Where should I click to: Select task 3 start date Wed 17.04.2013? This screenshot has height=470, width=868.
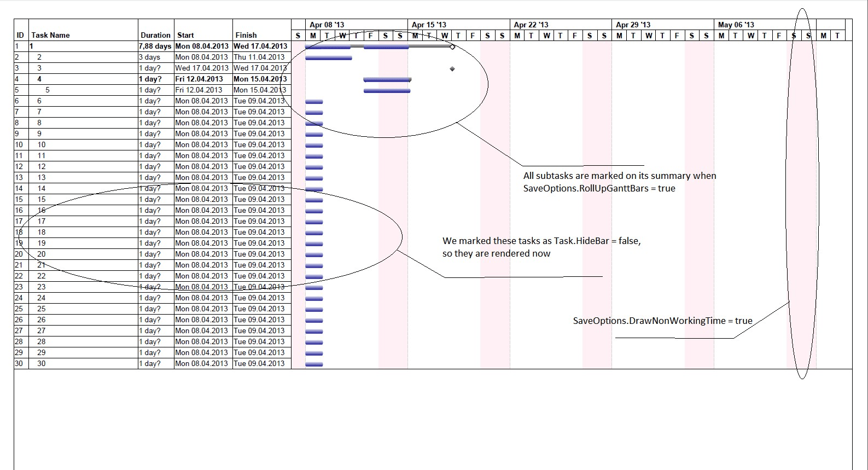[x=203, y=68]
